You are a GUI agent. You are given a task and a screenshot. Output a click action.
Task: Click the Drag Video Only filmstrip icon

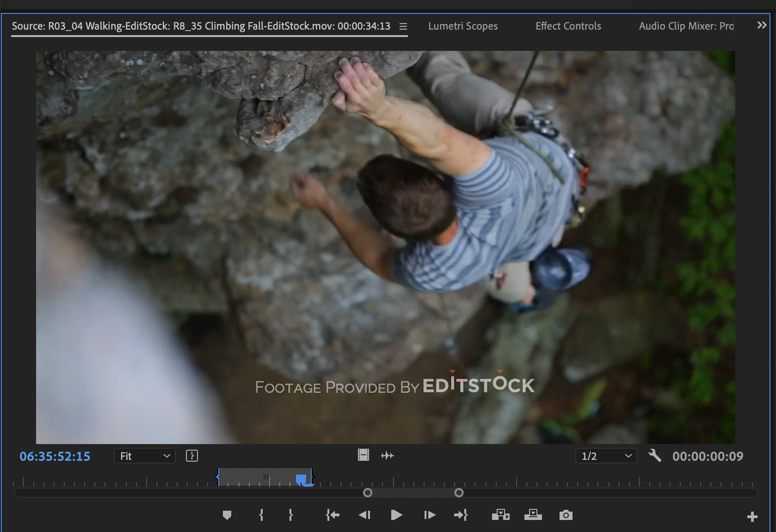(x=363, y=455)
